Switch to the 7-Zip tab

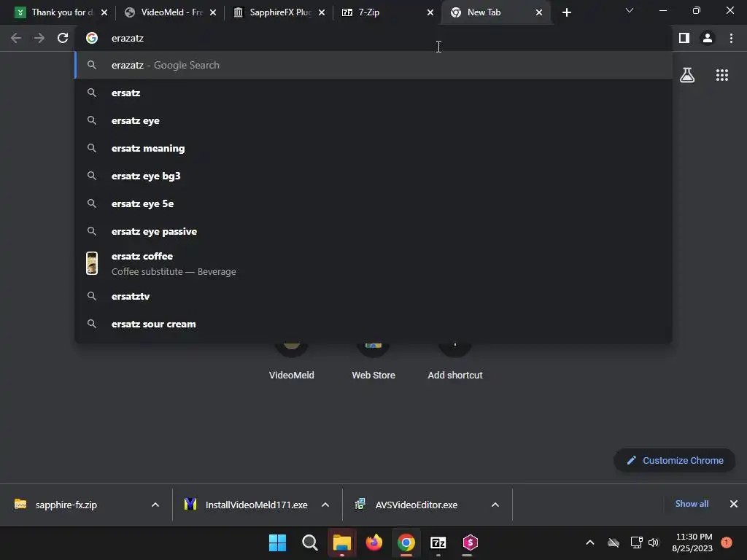coord(387,12)
